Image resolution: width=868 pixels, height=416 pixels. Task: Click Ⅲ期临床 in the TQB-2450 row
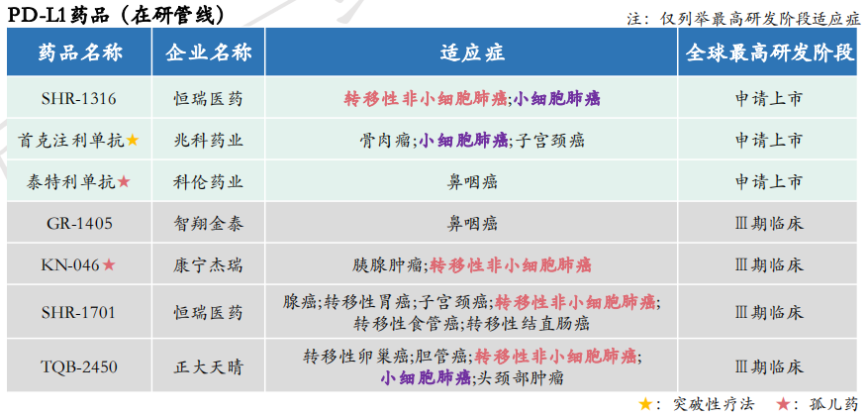768,366
